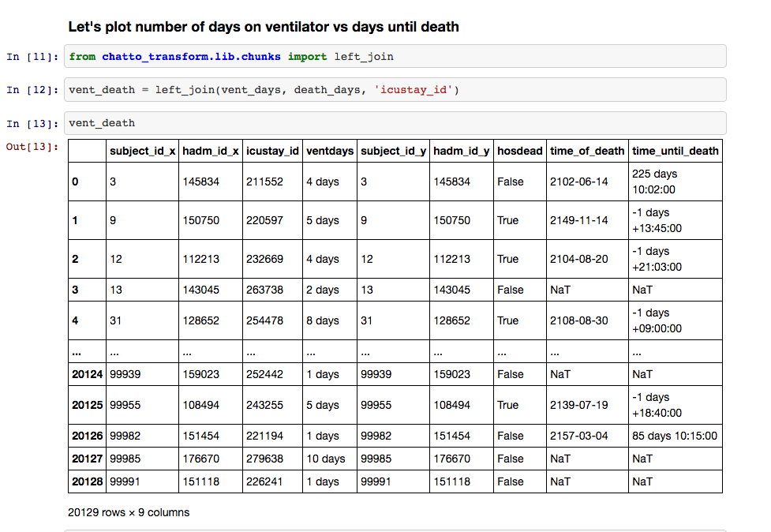Viewport: 771px width, 532px height.
Task: Click row index 20124 in the table
Action: click(87, 374)
